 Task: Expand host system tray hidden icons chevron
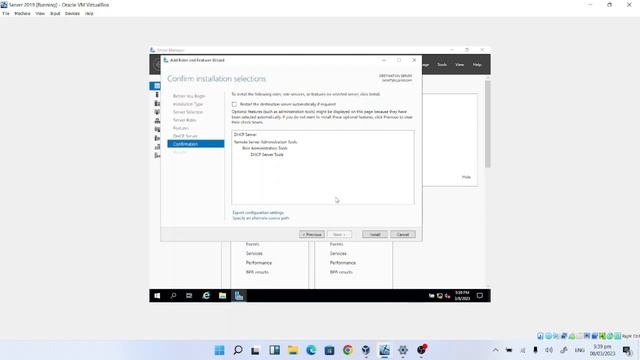pyautogui.click(x=495, y=350)
